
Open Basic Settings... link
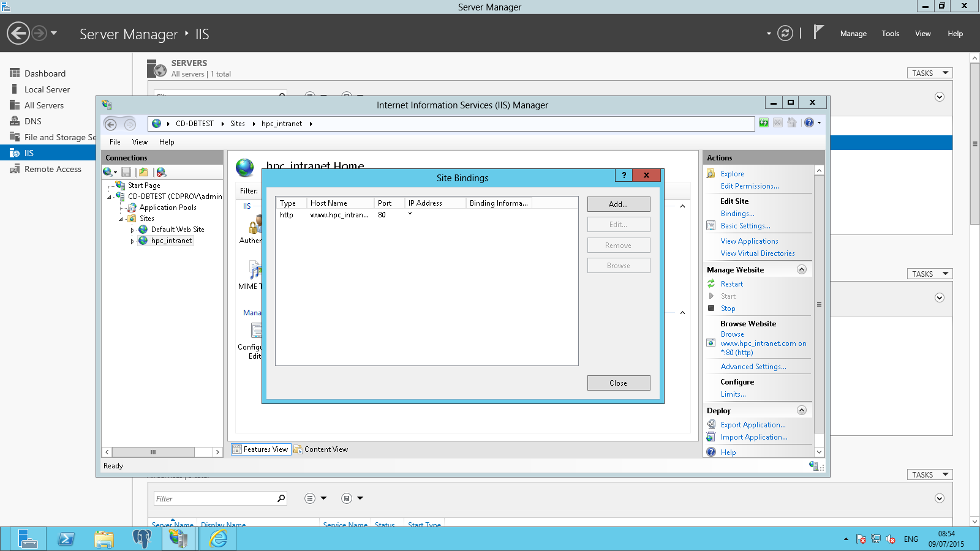coord(745,226)
